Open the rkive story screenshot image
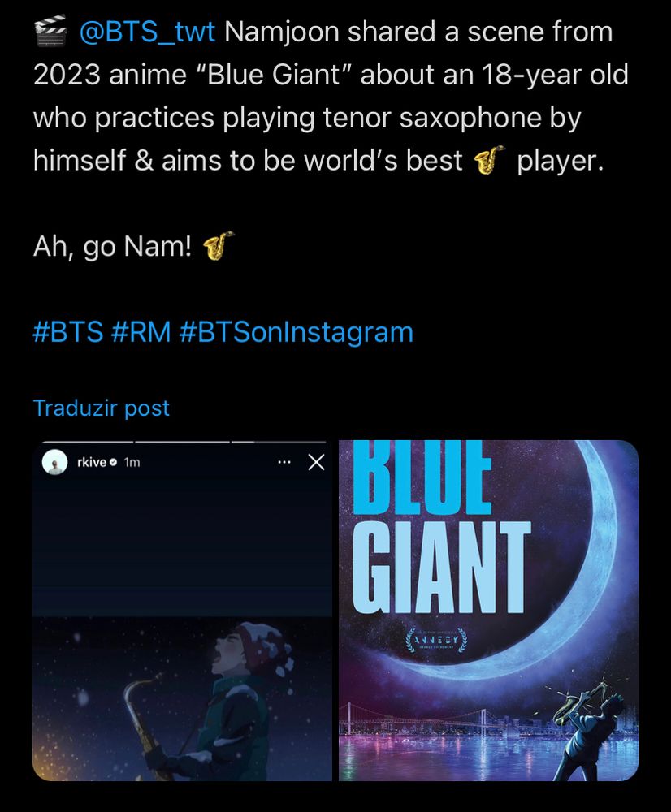The width and height of the screenshot is (671, 812). (182, 611)
